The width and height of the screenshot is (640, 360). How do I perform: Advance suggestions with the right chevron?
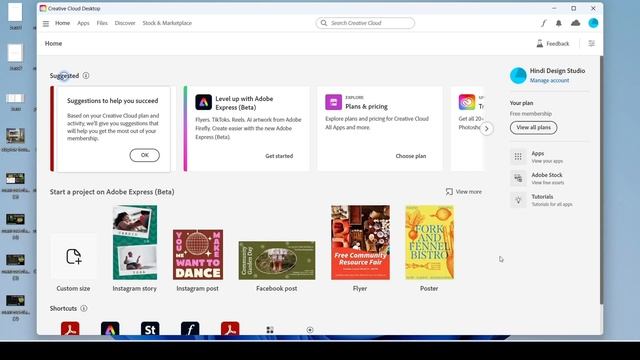click(x=486, y=129)
